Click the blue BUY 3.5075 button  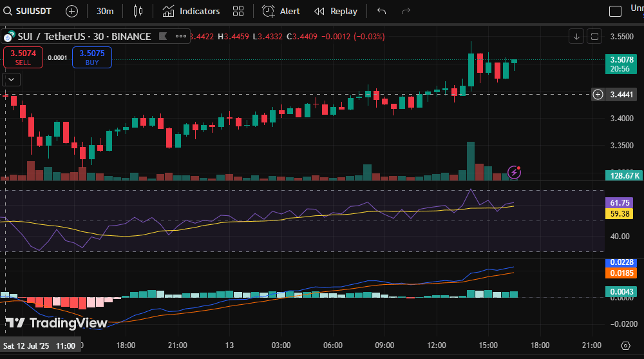pyautogui.click(x=92, y=57)
